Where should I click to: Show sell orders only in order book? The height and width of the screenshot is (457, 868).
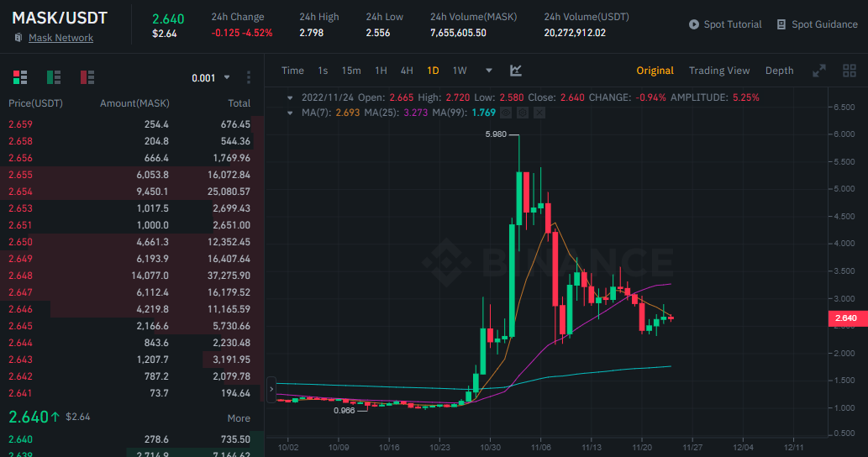[x=87, y=77]
